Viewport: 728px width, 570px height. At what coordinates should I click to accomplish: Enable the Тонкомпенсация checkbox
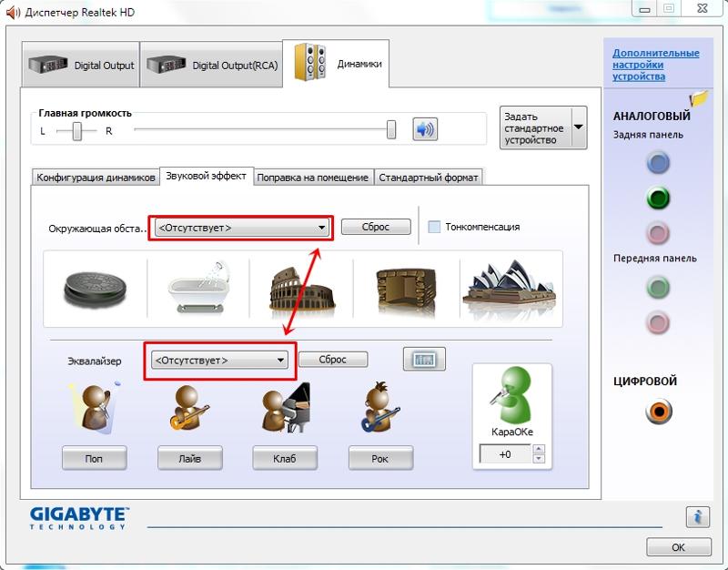click(434, 227)
